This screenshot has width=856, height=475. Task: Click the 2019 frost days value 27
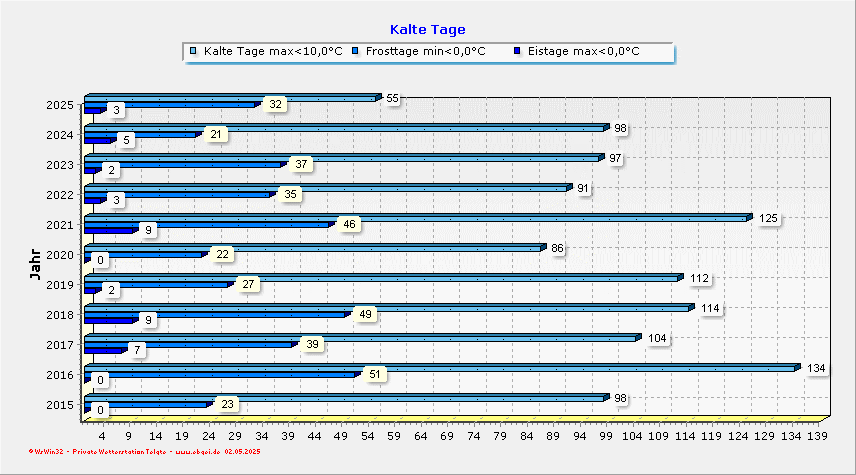click(x=248, y=284)
